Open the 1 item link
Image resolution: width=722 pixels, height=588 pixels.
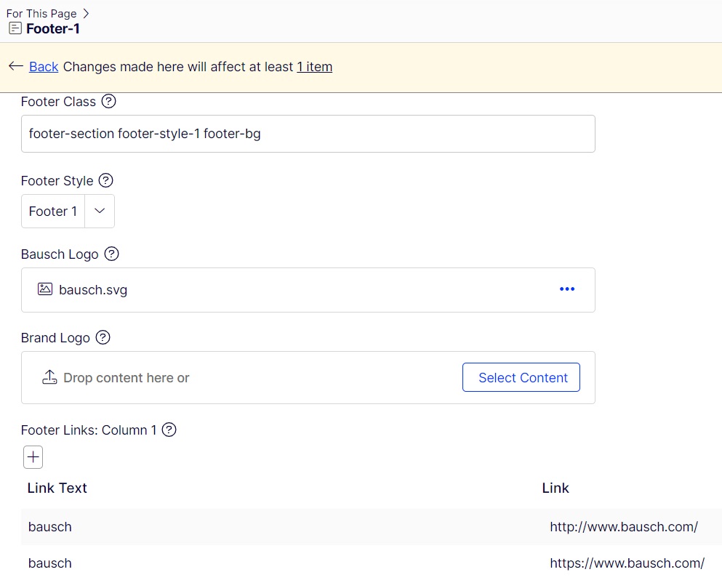pos(314,67)
